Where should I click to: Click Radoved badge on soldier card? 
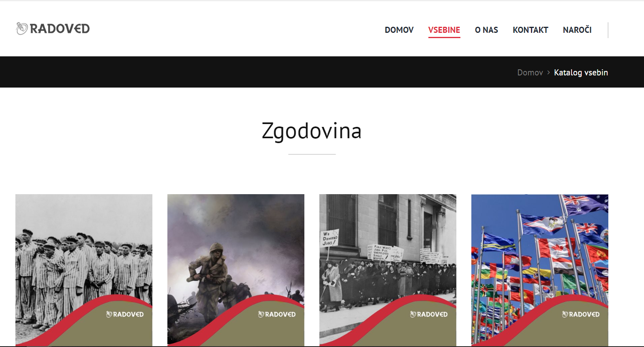click(x=277, y=314)
